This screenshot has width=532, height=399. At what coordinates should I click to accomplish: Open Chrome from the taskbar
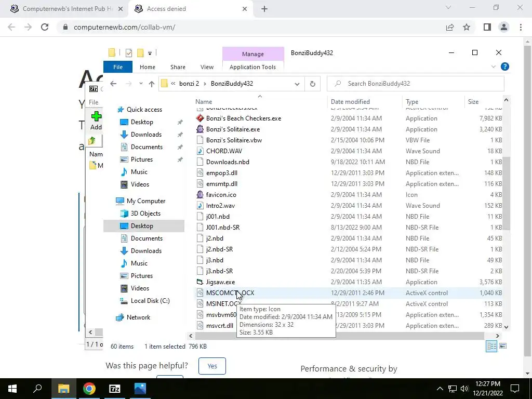89,389
